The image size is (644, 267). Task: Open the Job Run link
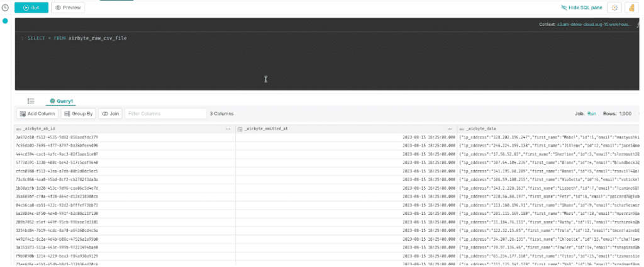coord(591,114)
